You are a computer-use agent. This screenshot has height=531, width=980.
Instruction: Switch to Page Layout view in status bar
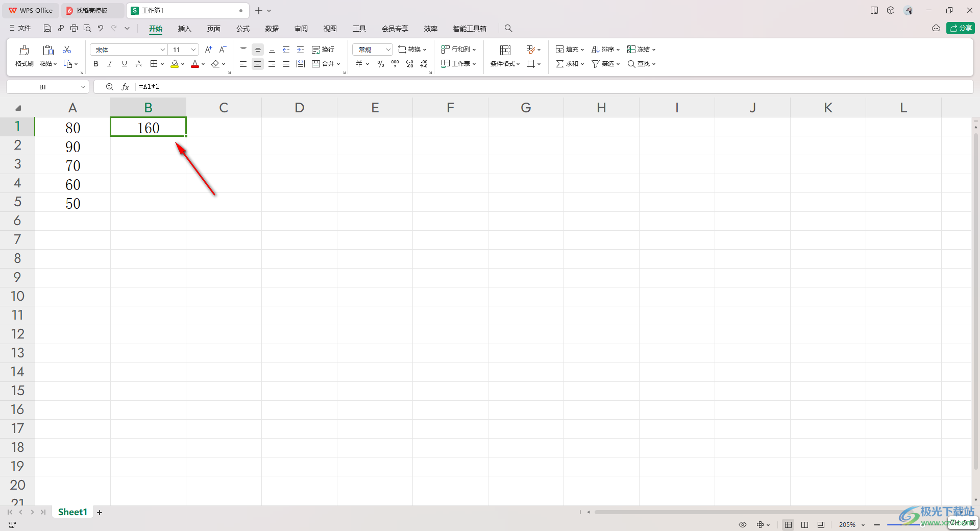click(x=805, y=525)
